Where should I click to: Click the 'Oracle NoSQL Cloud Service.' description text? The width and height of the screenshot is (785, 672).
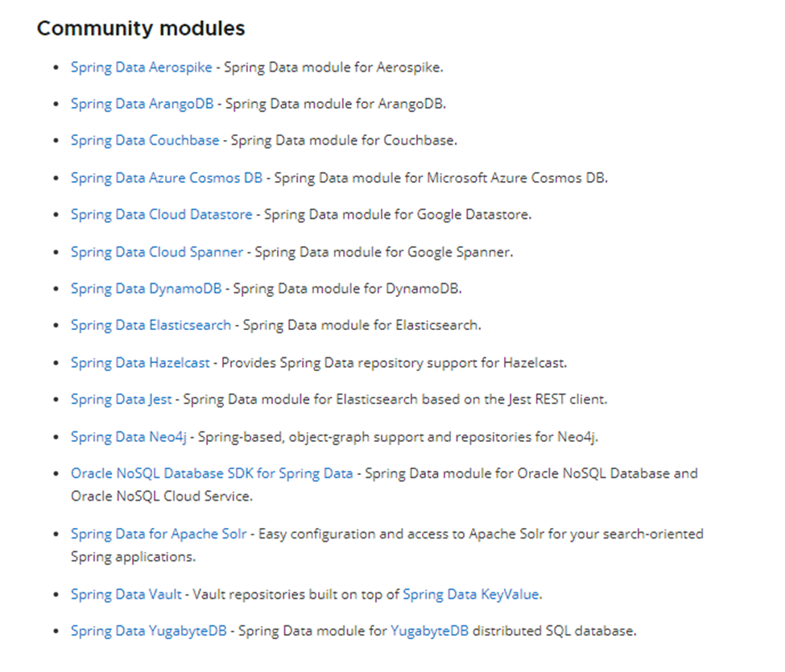[161, 497]
